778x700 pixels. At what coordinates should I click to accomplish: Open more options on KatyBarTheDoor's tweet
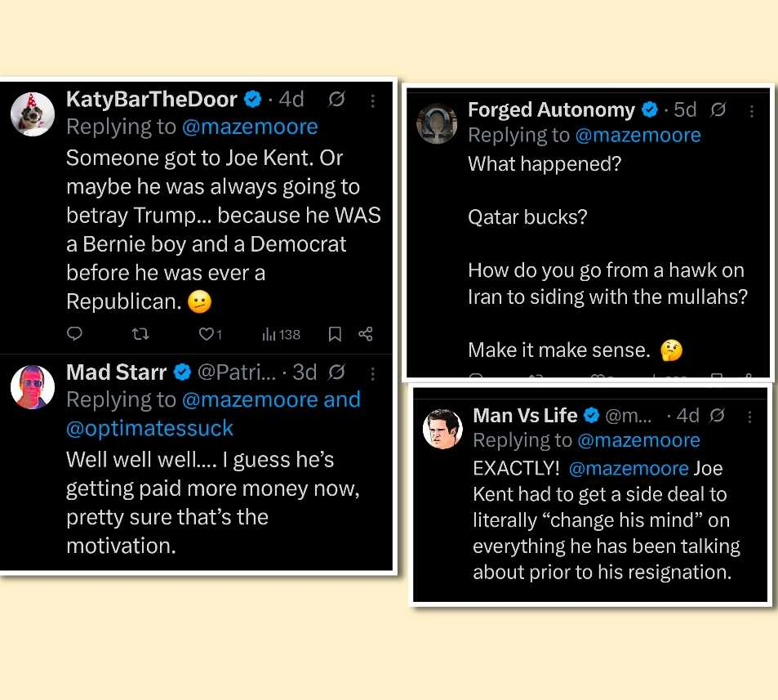point(372,100)
